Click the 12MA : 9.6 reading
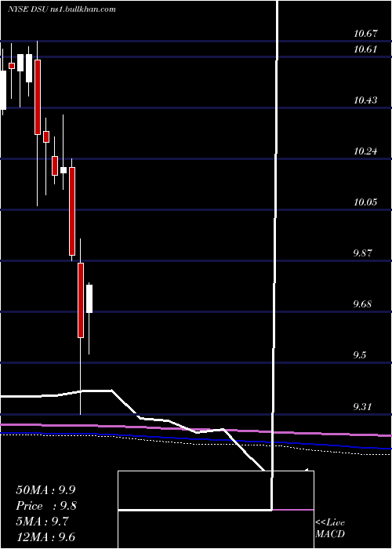This screenshot has width=392, height=549. 45,537
